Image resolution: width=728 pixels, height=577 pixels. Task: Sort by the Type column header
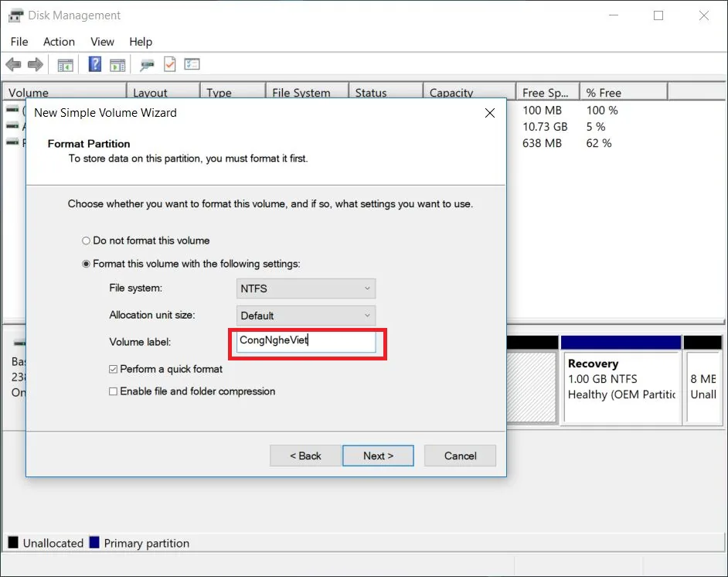pyautogui.click(x=233, y=92)
